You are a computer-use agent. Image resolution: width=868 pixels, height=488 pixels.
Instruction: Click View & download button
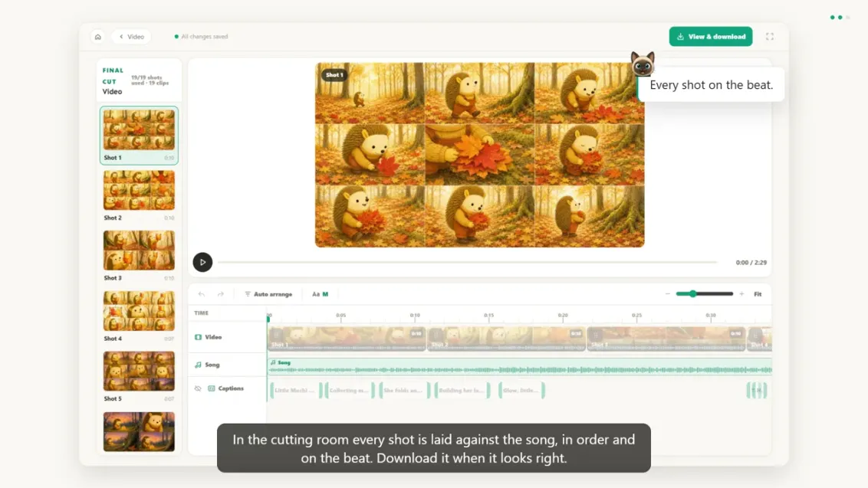pos(710,37)
